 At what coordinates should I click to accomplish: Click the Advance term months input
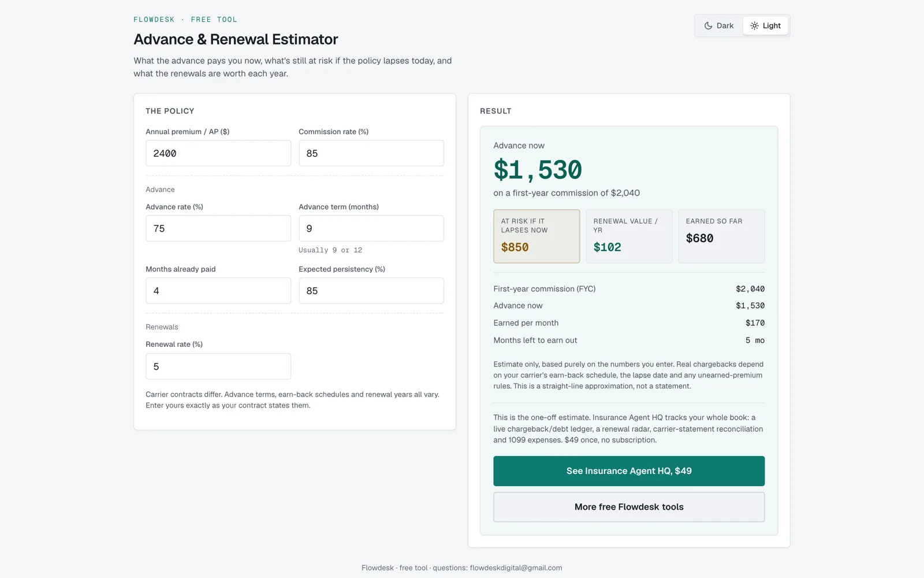tap(371, 228)
